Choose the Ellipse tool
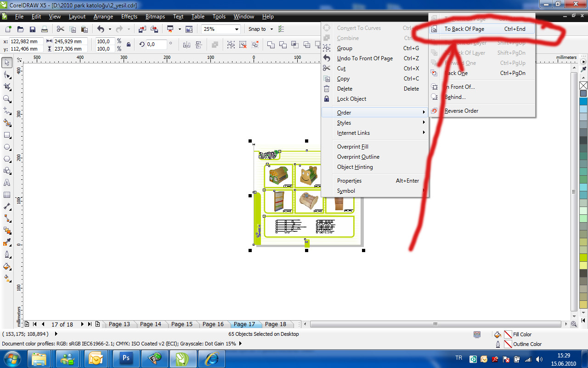 tap(7, 147)
